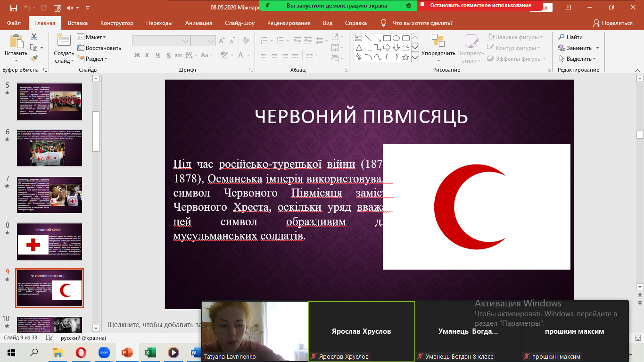This screenshot has width=644, height=362.
Task: Select the Format Painter brush
Action: (x=34, y=58)
